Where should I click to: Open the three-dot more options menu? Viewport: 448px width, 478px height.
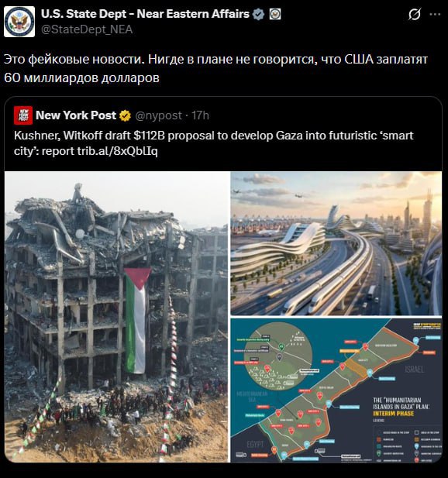[435, 14]
